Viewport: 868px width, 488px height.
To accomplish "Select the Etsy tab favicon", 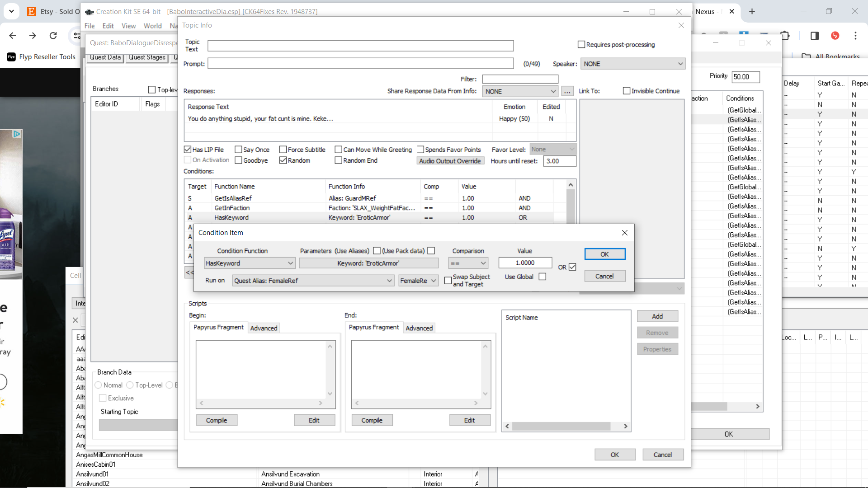I will pyautogui.click(x=32, y=11).
